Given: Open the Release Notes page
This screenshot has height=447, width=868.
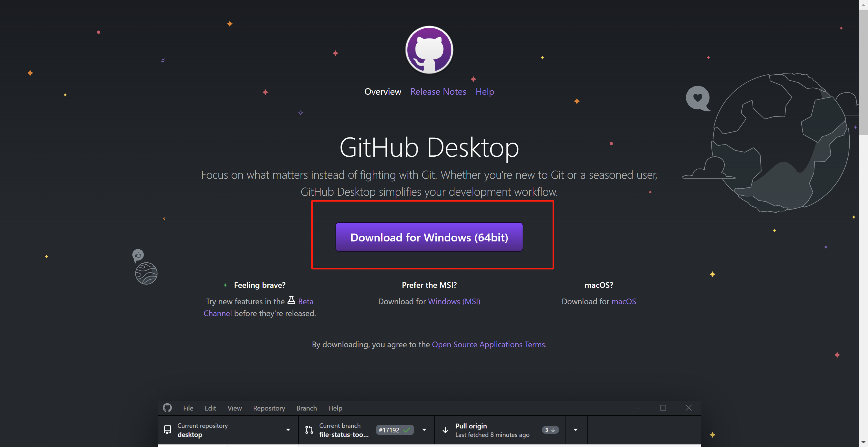Looking at the screenshot, I should click(x=438, y=91).
